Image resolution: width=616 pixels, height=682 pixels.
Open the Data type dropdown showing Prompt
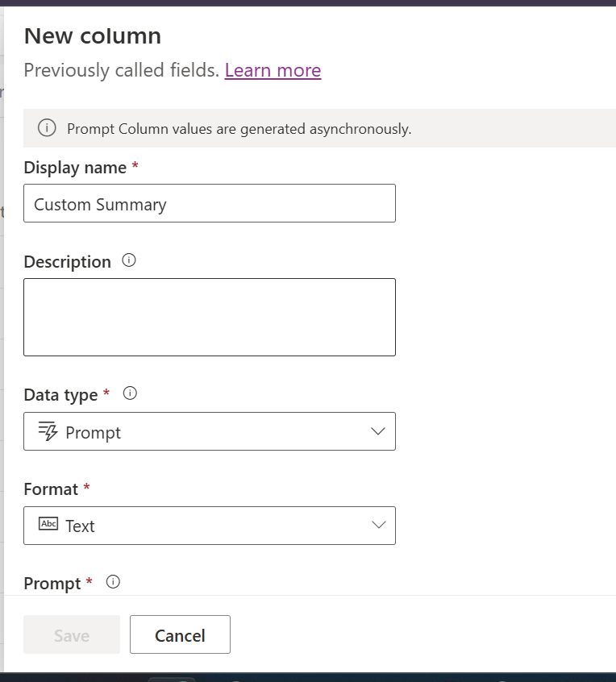[x=210, y=431]
